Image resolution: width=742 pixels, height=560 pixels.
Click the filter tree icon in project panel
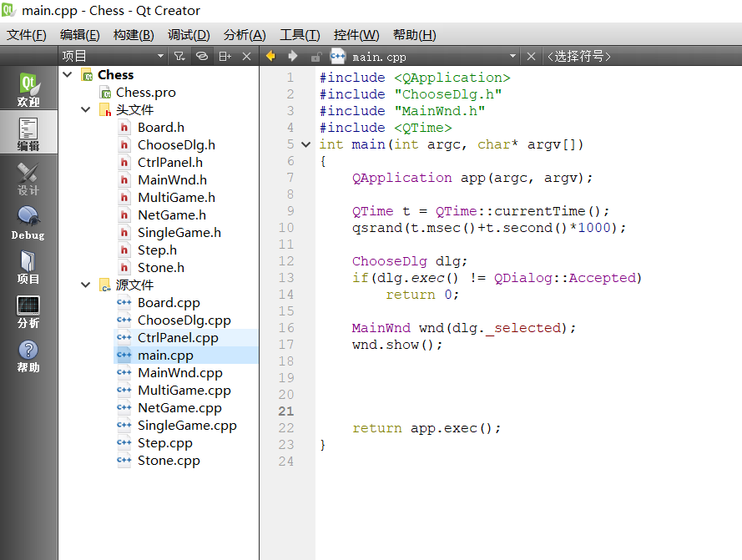click(179, 56)
